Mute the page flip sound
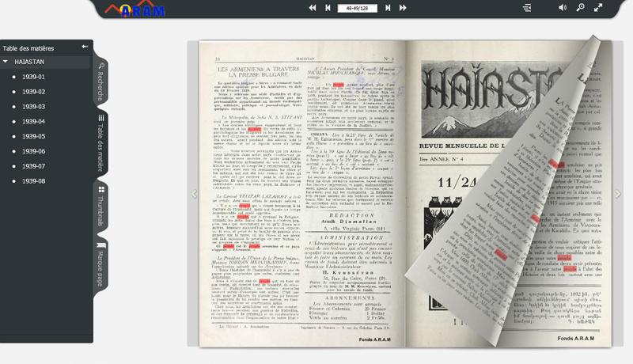Image resolution: width=633 pixels, height=364 pixels. point(563,8)
